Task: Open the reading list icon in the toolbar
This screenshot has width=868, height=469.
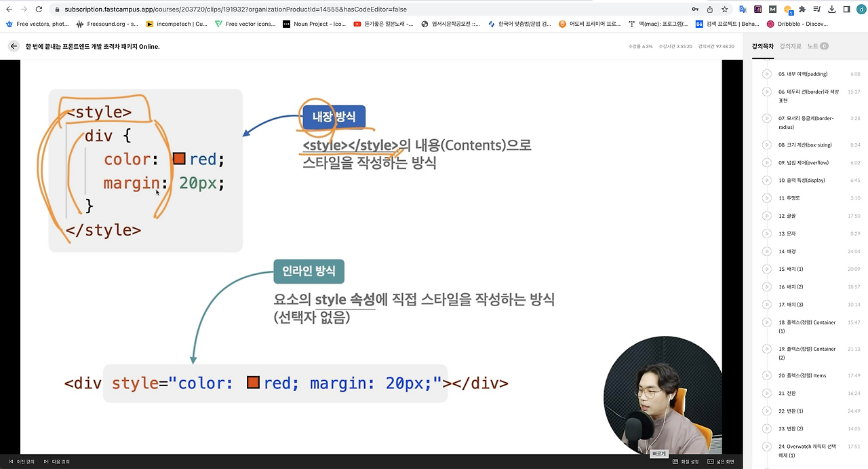Action: pyautogui.click(x=817, y=10)
